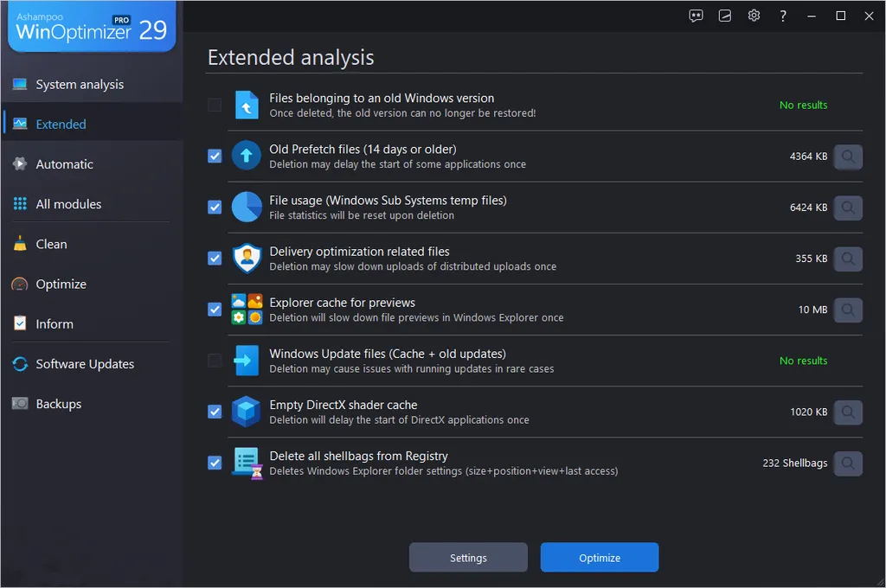Tick the Windows Update files checkbox

pyautogui.click(x=215, y=361)
